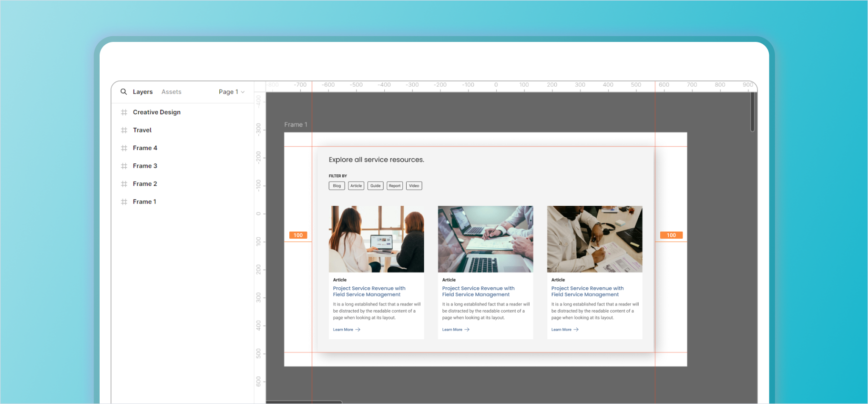
Task: Click the vertical scrollbar on canvas
Action: tap(752, 112)
